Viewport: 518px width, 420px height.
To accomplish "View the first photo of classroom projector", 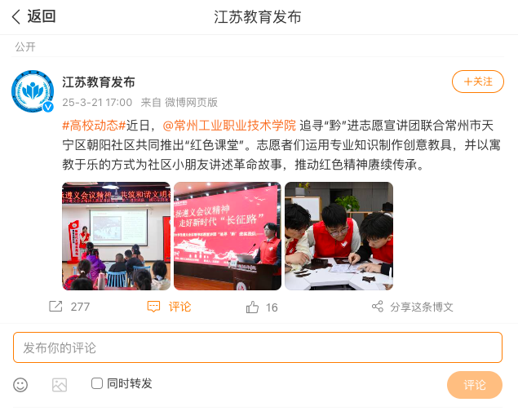I will click(117, 236).
